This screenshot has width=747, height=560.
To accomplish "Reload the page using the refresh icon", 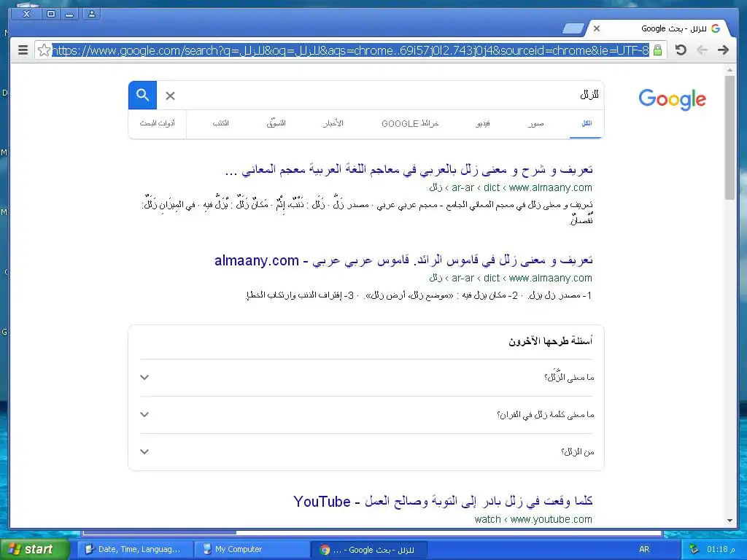I will point(681,50).
